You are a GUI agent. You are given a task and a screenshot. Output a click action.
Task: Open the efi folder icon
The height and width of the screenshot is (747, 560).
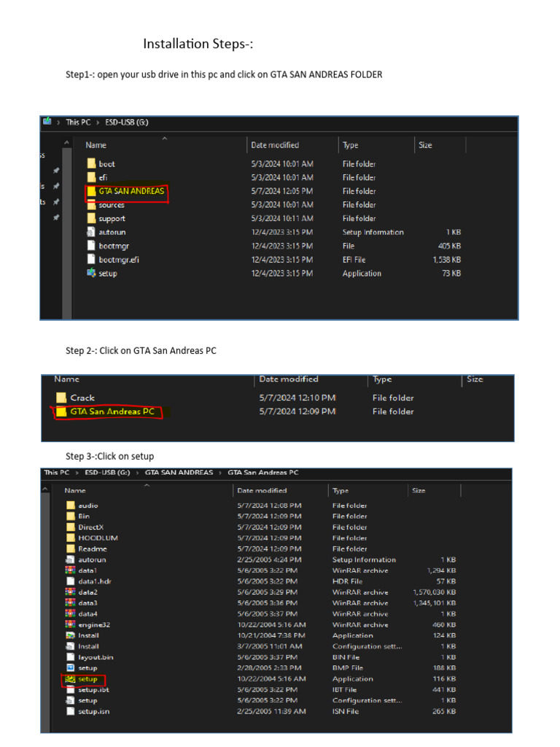pyautogui.click(x=91, y=177)
